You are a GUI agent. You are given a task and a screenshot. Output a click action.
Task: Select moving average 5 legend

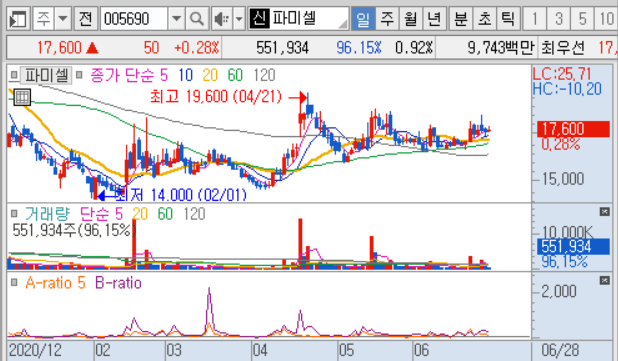164,75
